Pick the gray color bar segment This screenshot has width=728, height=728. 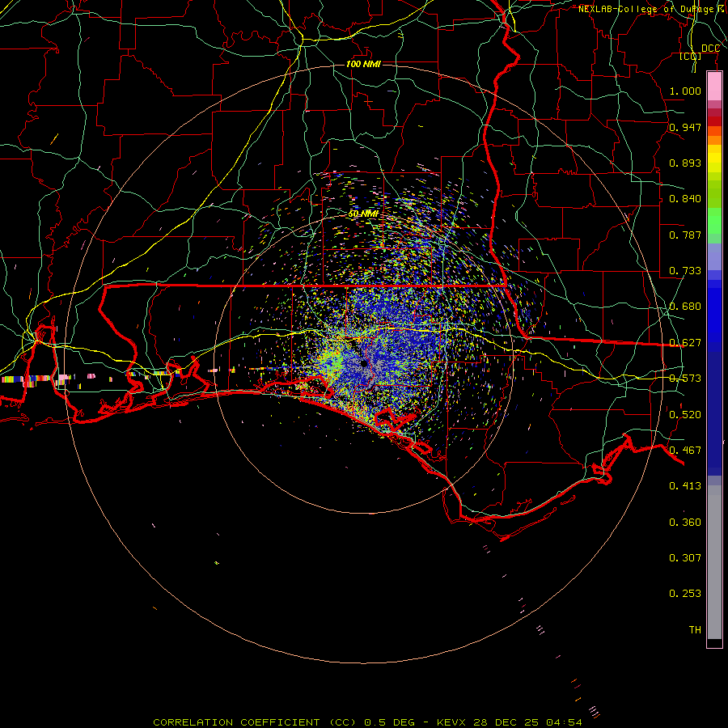tap(714, 562)
